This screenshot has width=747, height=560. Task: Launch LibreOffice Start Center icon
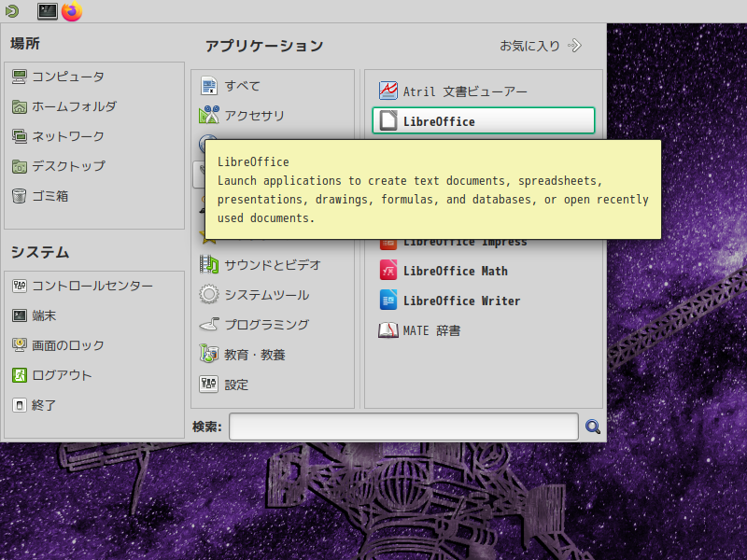388,120
